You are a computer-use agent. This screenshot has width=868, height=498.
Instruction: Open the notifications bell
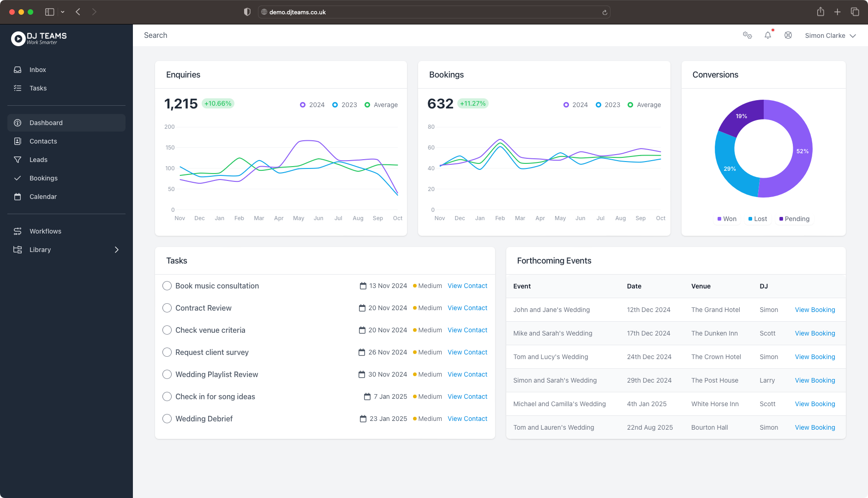pyautogui.click(x=767, y=35)
